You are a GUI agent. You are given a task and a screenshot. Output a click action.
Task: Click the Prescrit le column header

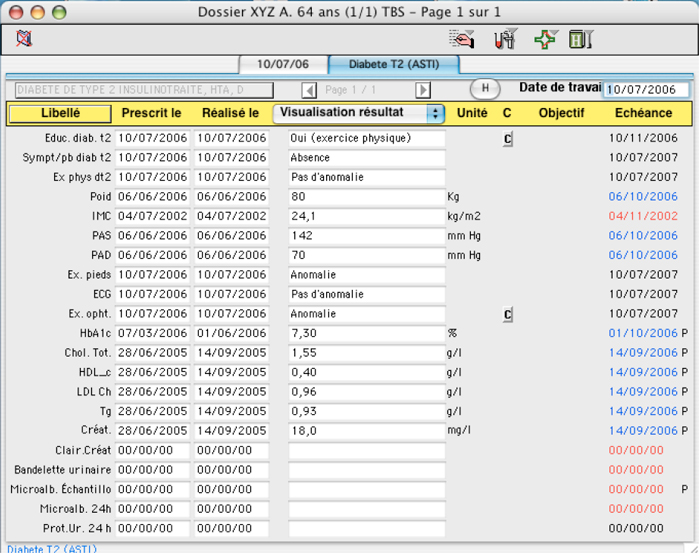(151, 113)
